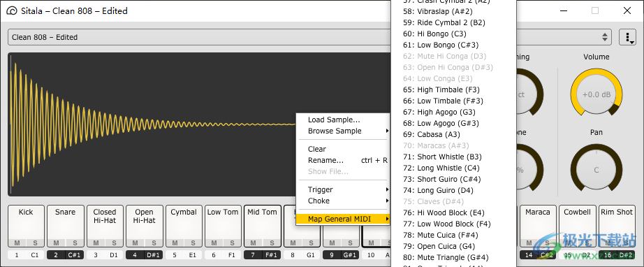Click the C1 note label under Kick

click(35, 255)
